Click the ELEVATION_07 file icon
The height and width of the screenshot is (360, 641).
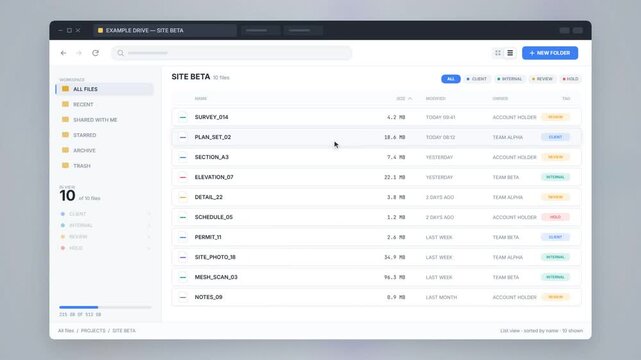[x=183, y=177]
